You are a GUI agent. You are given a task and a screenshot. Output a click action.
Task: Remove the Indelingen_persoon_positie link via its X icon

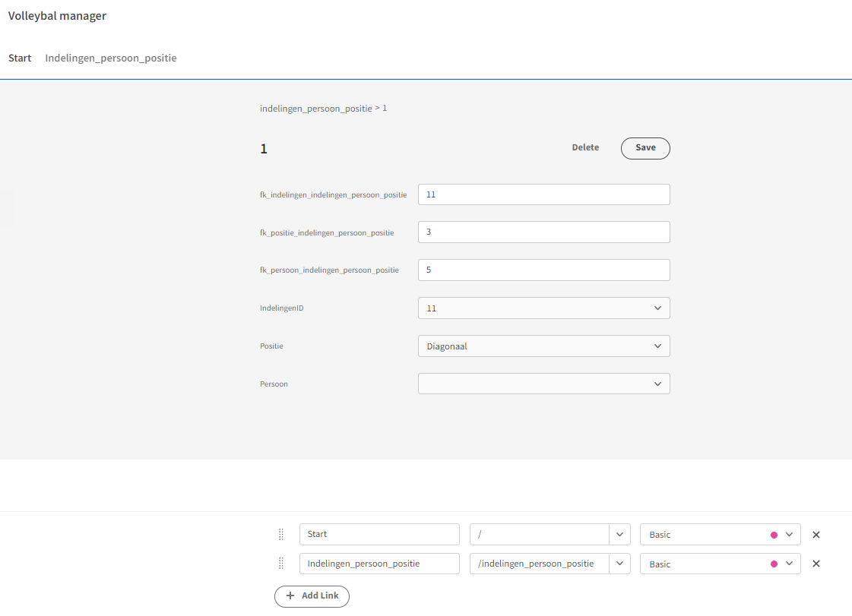(816, 564)
